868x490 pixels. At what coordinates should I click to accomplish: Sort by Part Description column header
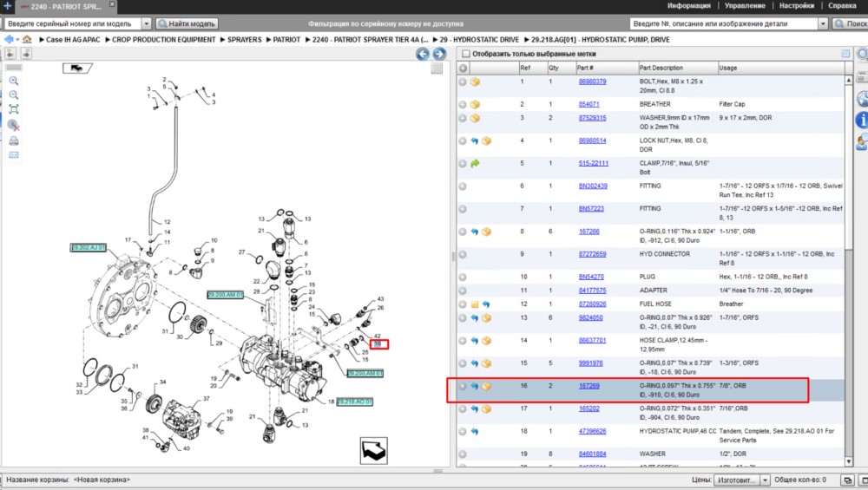click(678, 68)
